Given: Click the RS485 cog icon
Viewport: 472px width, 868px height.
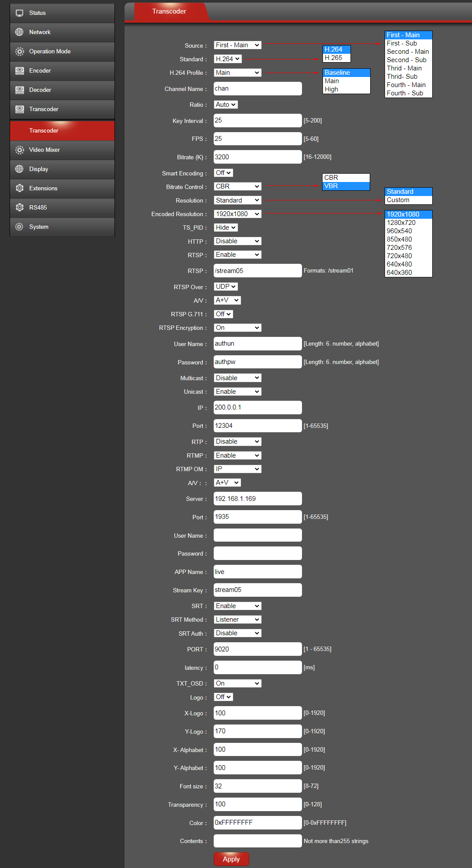Looking at the screenshot, I should 19,208.
